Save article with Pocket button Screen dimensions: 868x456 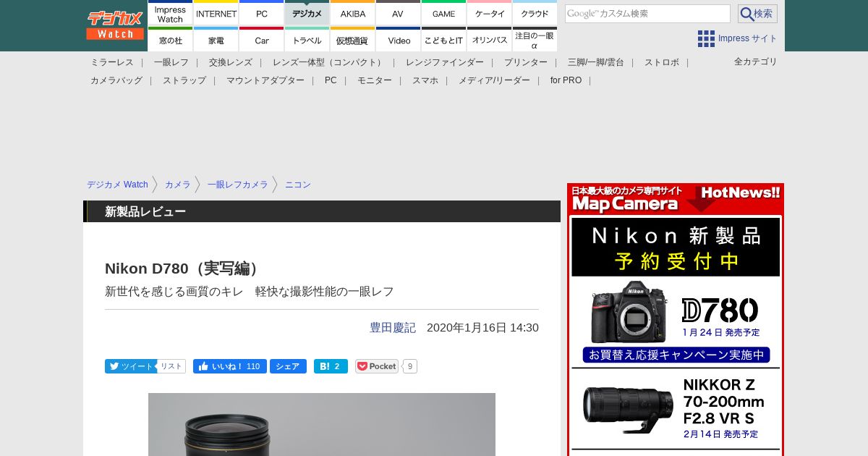(377, 366)
